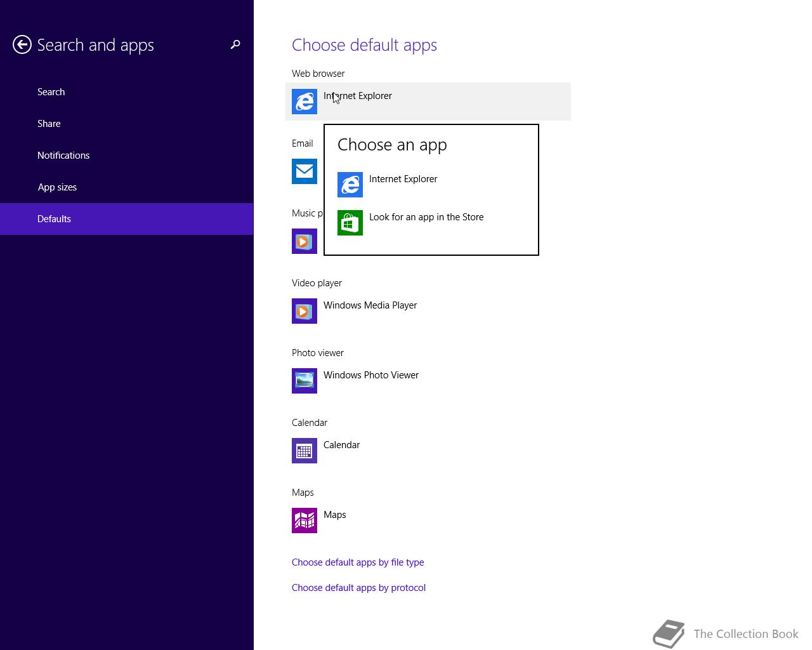The image size is (812, 650).
Task: Select the Defaults section
Action: point(127,219)
